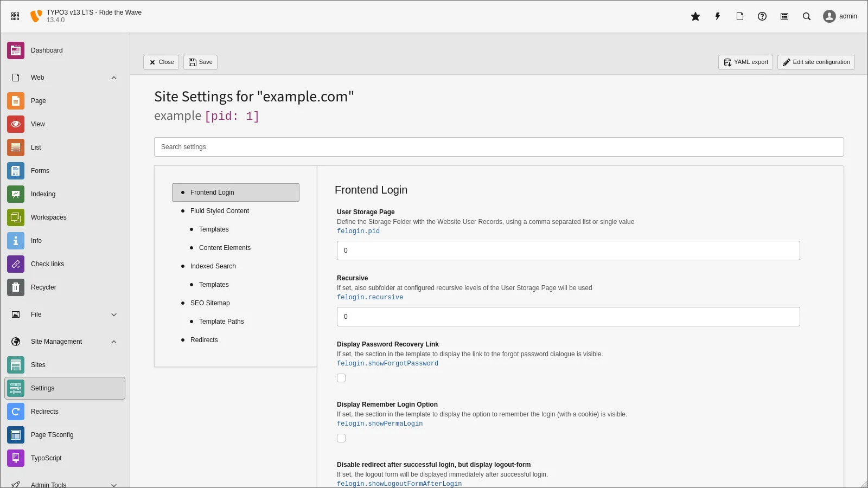
Task: Enable Display Password Recovery Link checkbox
Action: click(x=341, y=378)
